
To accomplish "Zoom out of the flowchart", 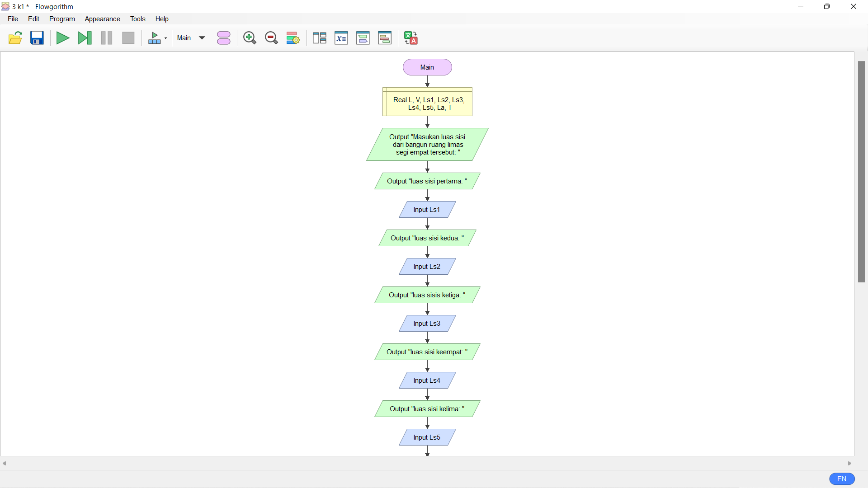I will [271, 38].
